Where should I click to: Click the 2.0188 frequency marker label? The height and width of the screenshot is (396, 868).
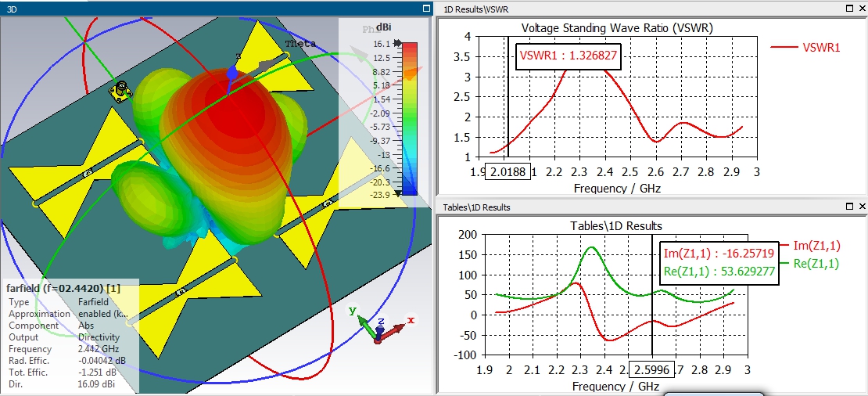(508, 171)
